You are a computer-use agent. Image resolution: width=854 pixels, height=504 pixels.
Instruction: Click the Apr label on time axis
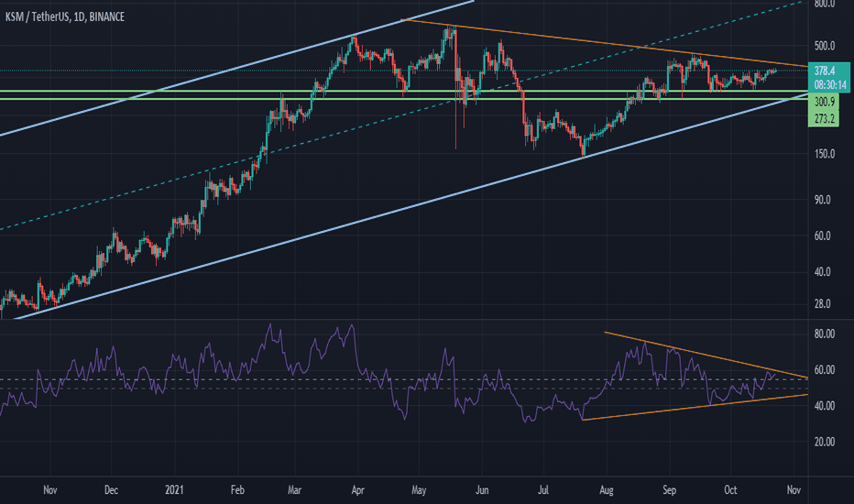(x=358, y=490)
